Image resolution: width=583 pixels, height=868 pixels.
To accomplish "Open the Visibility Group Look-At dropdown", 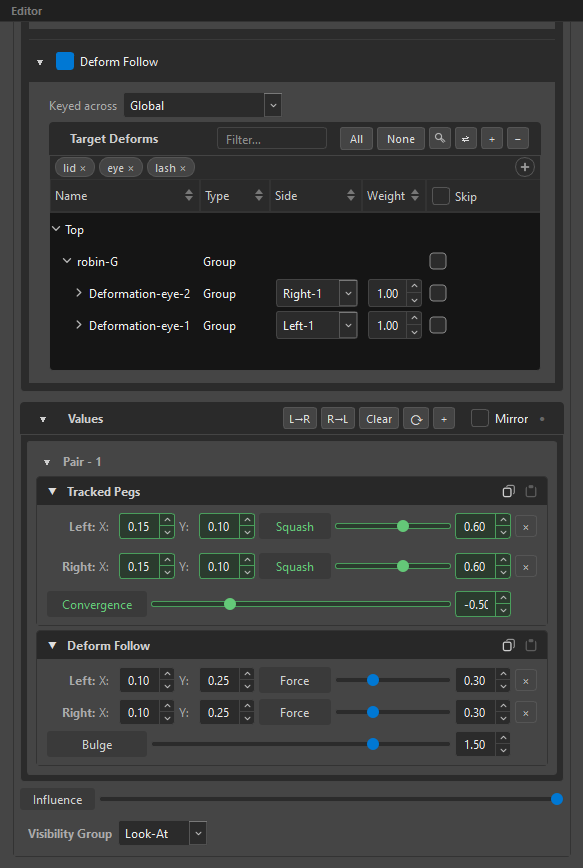I will point(163,833).
